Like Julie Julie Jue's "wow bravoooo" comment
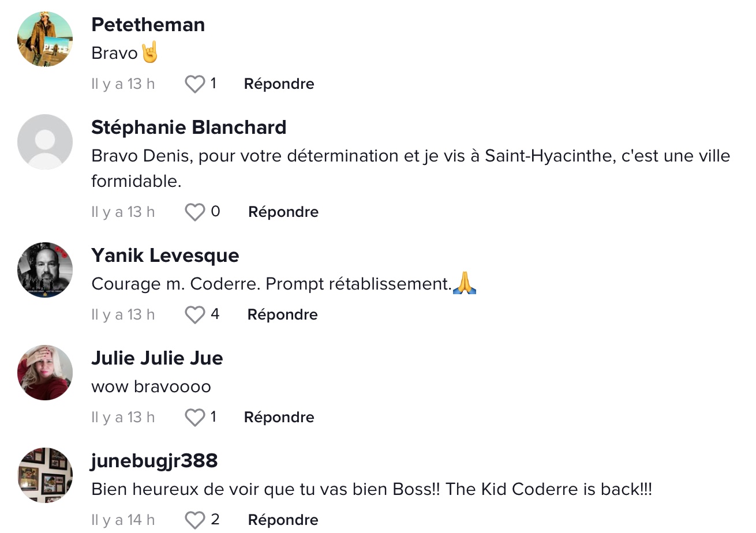Viewport: 756px width, 533px height. (195, 418)
